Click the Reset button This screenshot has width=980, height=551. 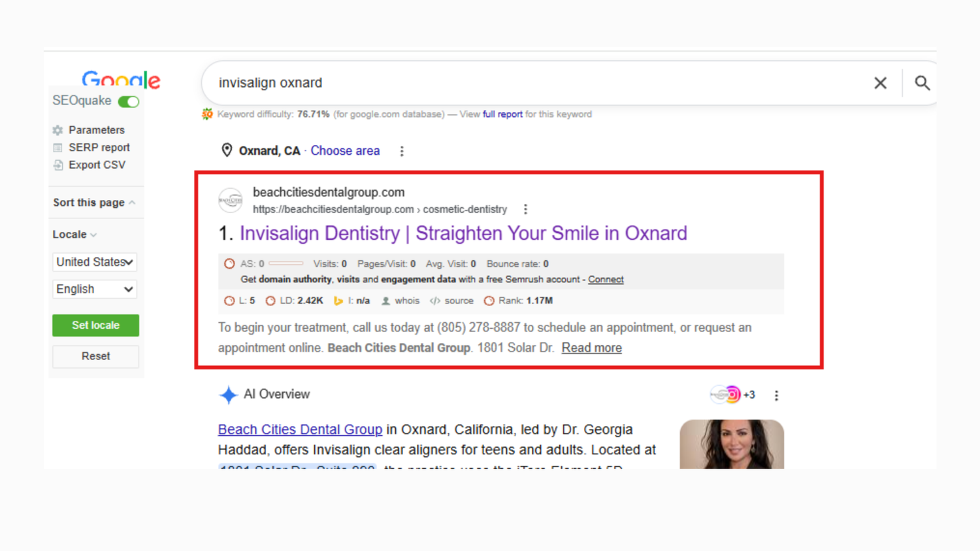pos(95,356)
